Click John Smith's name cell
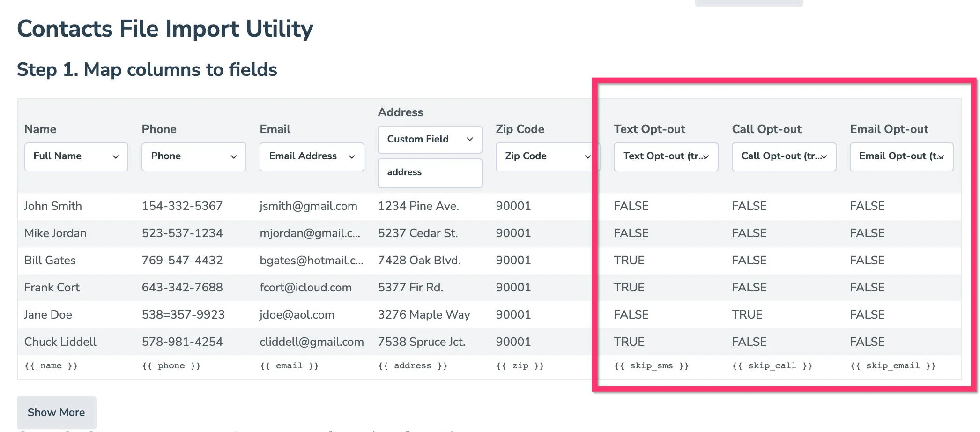This screenshot has height=432, width=980. coord(53,206)
